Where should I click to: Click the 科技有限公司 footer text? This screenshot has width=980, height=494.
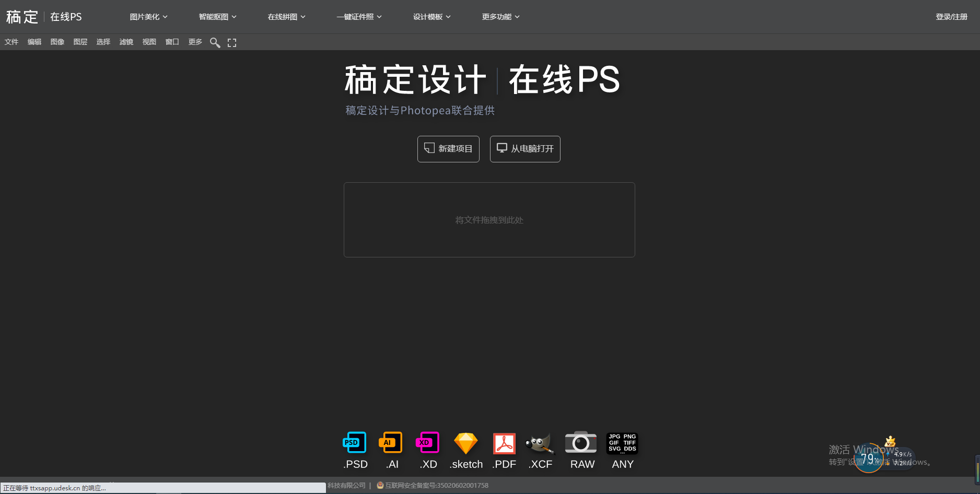click(346, 485)
